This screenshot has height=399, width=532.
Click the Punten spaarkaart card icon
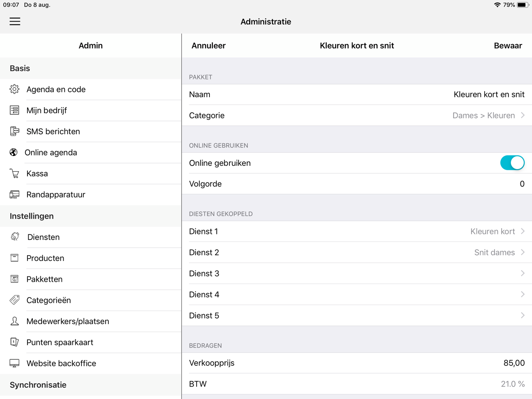tap(15, 342)
